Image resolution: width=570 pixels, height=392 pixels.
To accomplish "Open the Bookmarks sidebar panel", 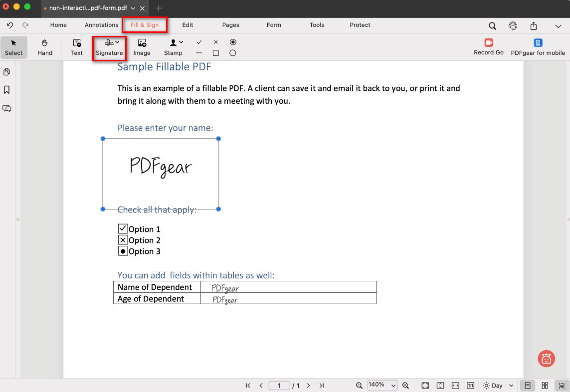I will point(7,90).
